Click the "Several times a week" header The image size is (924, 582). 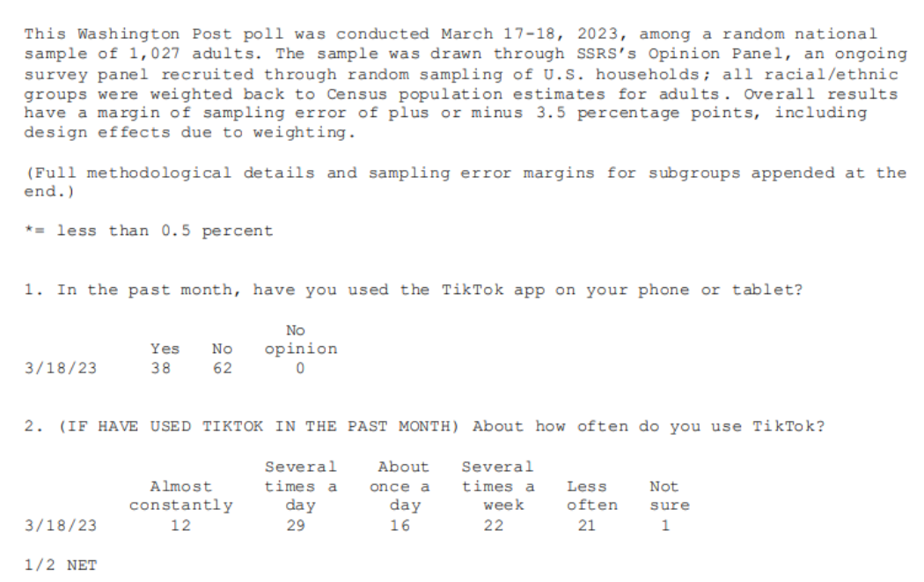point(497,486)
